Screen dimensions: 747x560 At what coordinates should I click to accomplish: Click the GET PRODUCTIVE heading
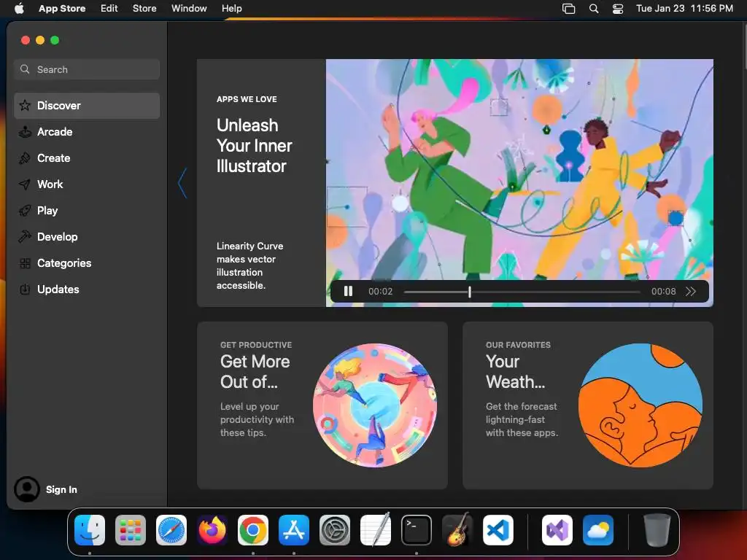256,345
